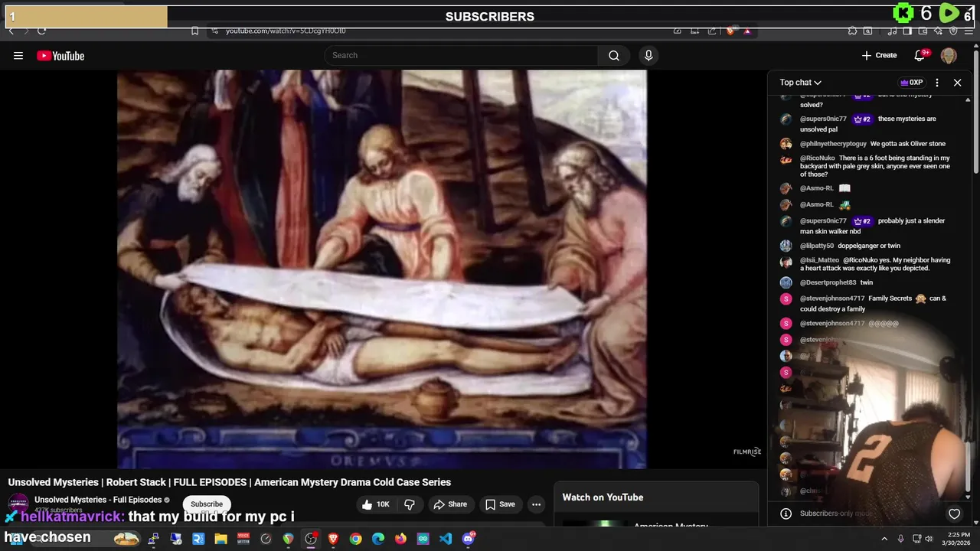Open the Brave wallet icon in toolbar

coord(923,31)
